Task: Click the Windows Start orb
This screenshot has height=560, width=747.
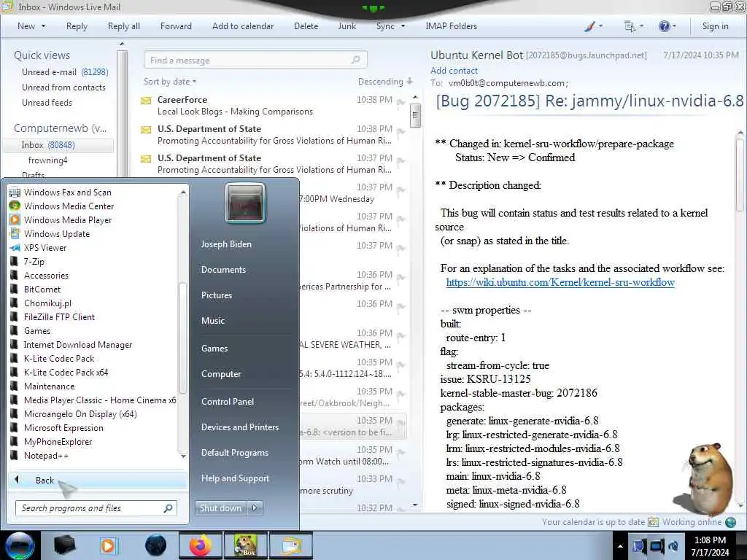Action: pos(20,545)
